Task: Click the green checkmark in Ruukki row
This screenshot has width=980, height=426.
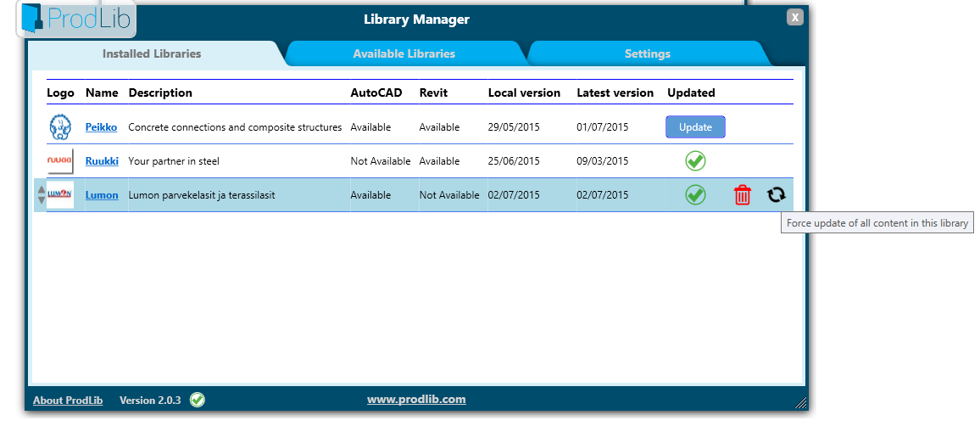Action: tap(695, 160)
